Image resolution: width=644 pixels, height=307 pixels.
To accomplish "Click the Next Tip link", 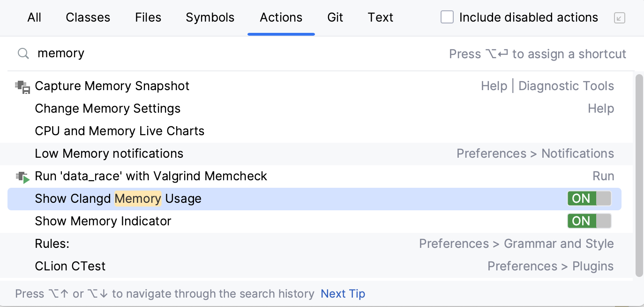I will pyautogui.click(x=343, y=293).
